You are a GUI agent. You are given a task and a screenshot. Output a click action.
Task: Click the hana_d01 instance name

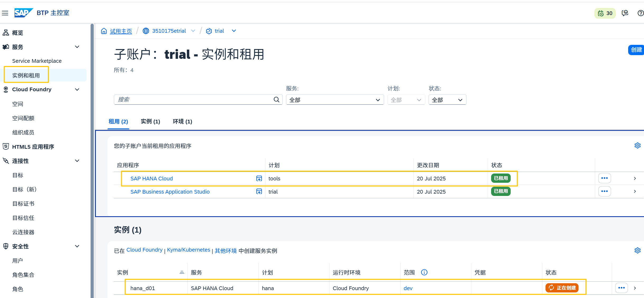[143, 288]
